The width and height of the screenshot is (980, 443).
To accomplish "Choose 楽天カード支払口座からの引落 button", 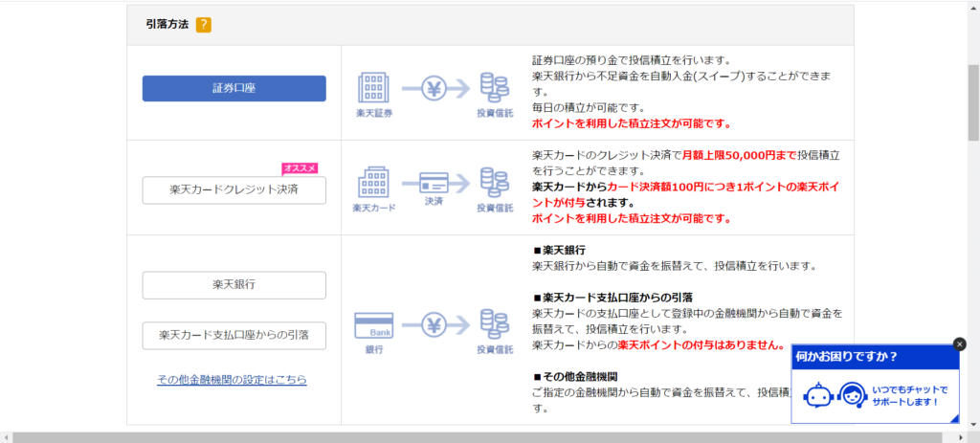I will coord(234,336).
